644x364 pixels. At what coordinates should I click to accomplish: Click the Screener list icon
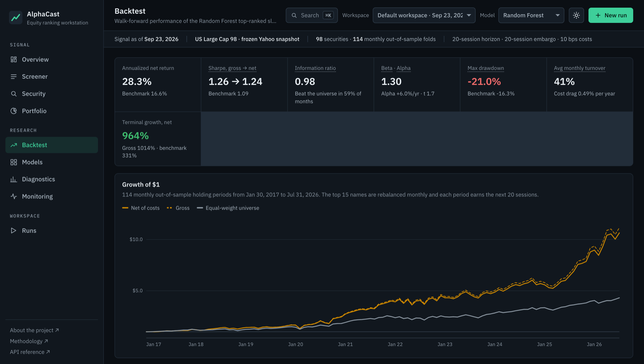[x=14, y=77]
